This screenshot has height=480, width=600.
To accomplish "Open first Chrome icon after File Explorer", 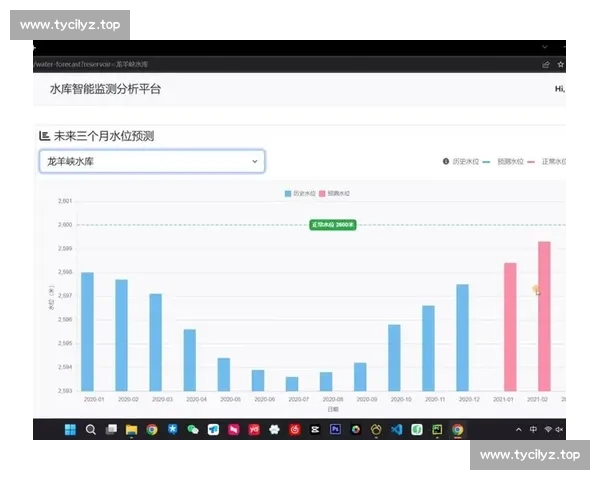I will 152,429.
